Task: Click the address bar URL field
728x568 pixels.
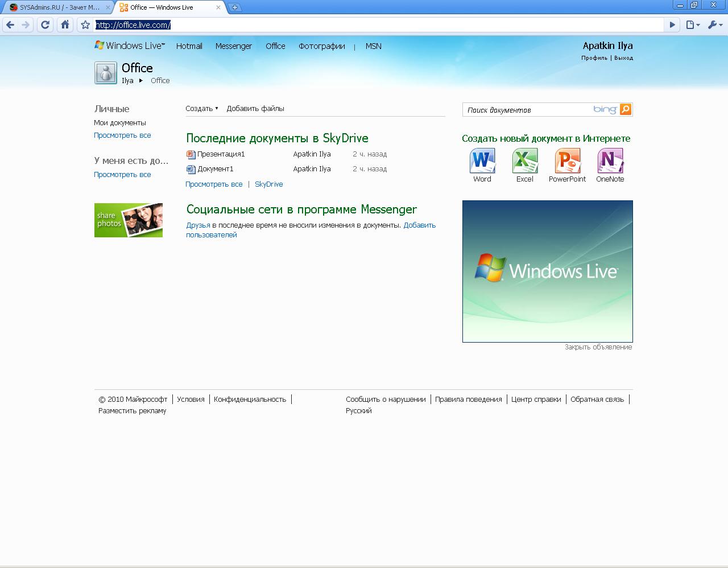Action: pyautogui.click(x=379, y=24)
